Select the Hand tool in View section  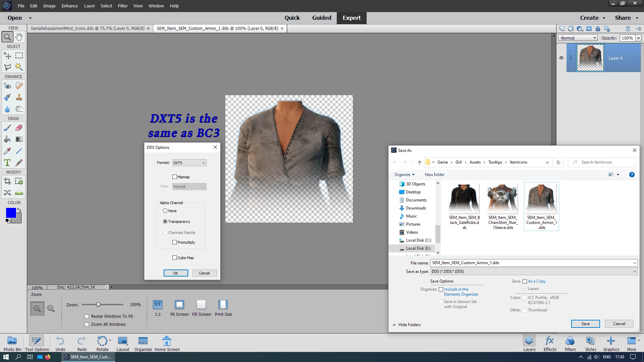click(x=19, y=37)
